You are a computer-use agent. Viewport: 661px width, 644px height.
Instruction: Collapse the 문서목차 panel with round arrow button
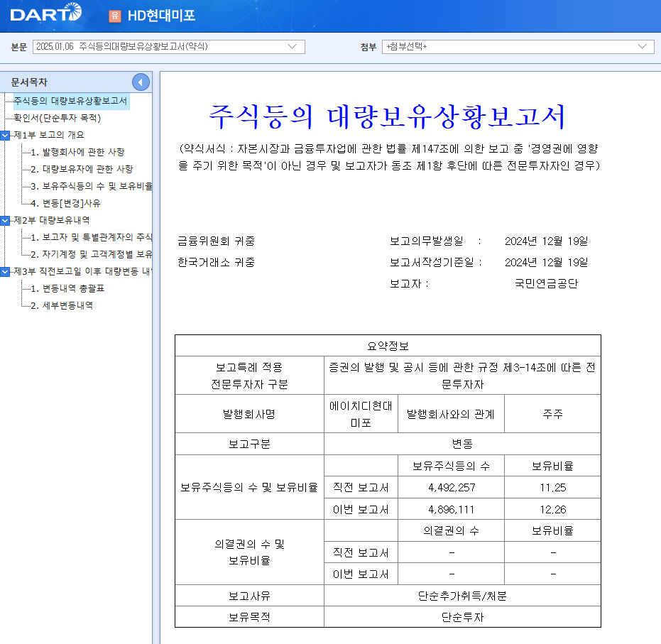(141, 82)
